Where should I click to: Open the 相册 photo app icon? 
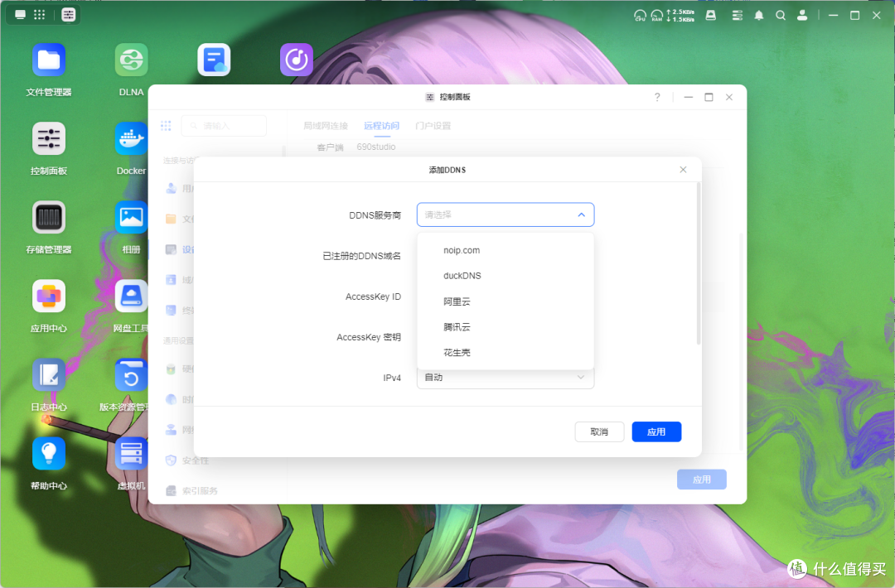[x=131, y=217]
